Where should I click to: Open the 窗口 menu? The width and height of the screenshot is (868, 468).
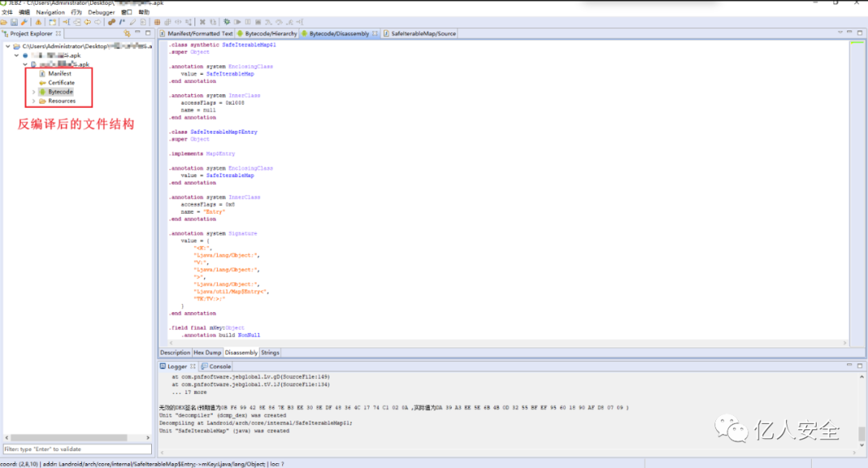tap(127, 11)
